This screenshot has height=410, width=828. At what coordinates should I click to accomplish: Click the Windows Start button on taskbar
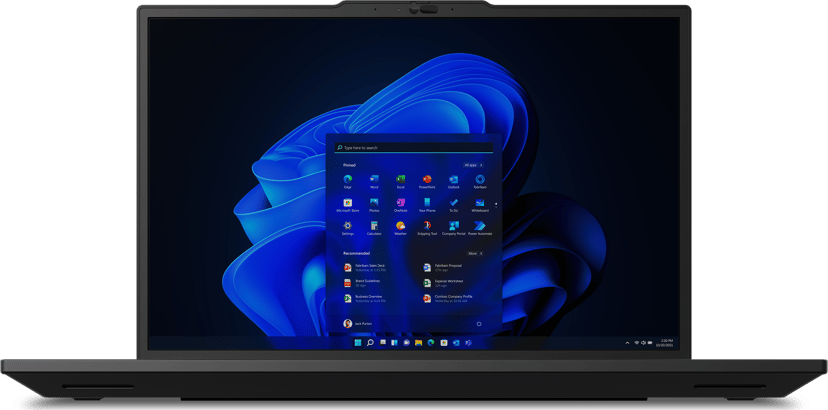click(x=358, y=342)
